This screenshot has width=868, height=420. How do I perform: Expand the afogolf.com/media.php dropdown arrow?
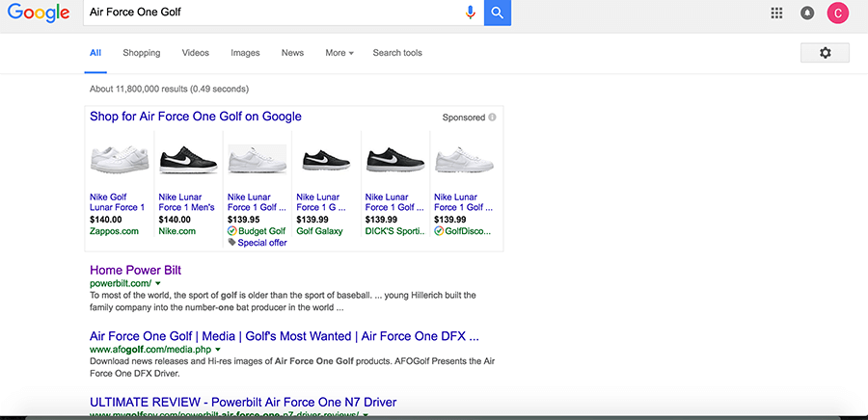(218, 350)
